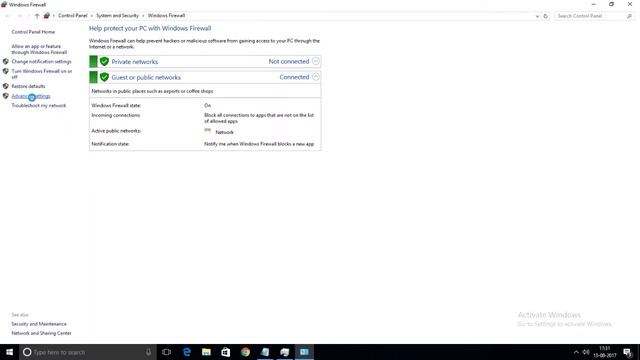Click the taskbar clock and date
This screenshot has height=360, width=640.
(x=605, y=352)
